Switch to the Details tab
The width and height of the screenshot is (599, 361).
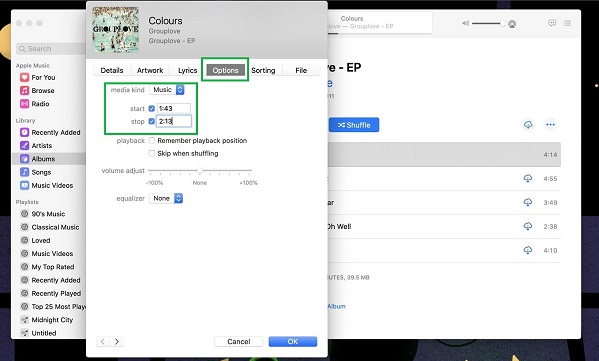(112, 71)
